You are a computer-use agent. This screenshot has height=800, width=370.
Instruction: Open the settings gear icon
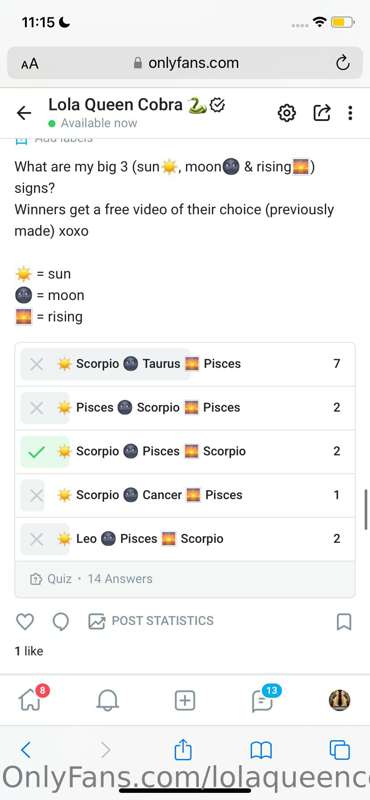point(287,113)
